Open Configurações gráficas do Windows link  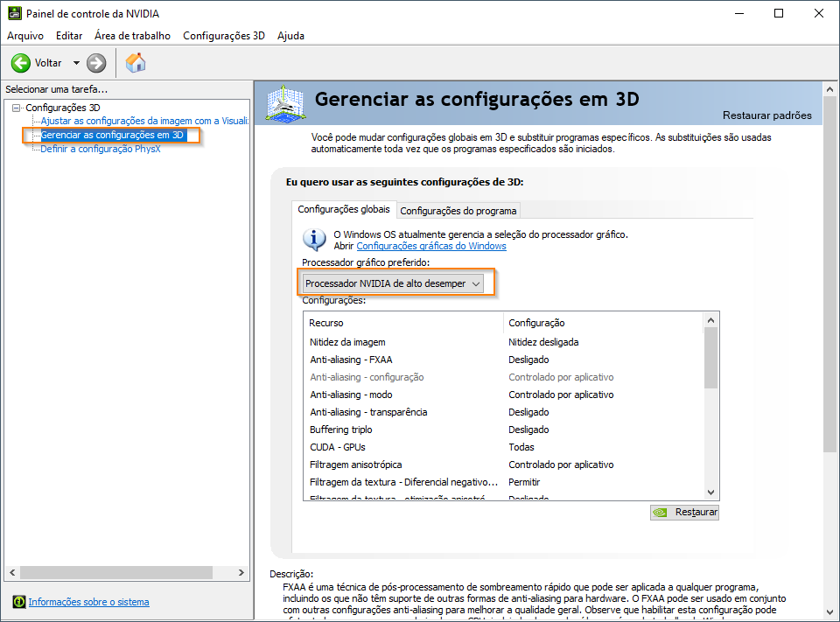pos(431,247)
